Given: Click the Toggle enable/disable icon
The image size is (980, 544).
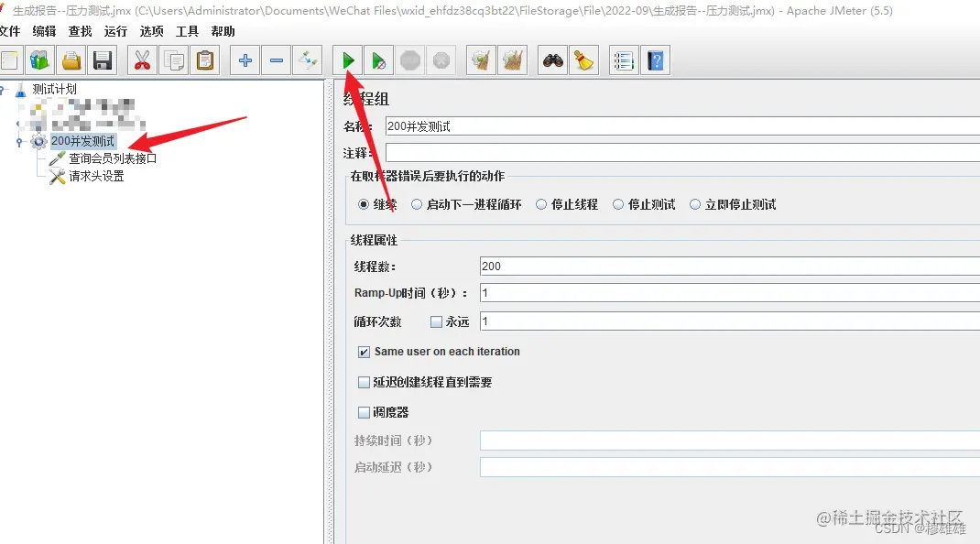Looking at the screenshot, I should [x=308, y=60].
